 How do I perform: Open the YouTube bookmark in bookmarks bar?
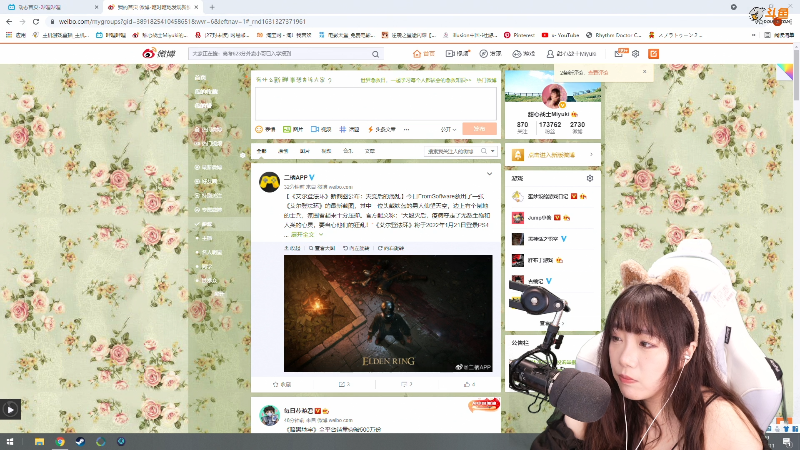[560, 35]
